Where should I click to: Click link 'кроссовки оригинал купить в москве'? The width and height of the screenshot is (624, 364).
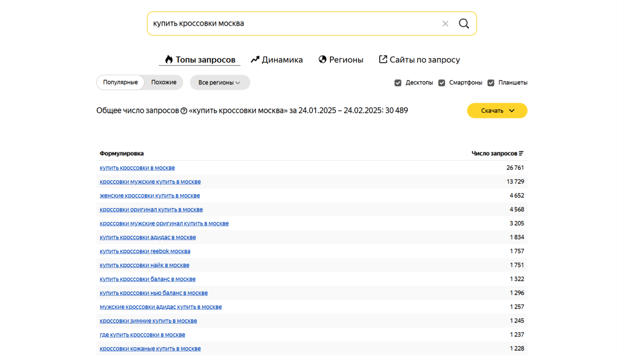pos(151,210)
